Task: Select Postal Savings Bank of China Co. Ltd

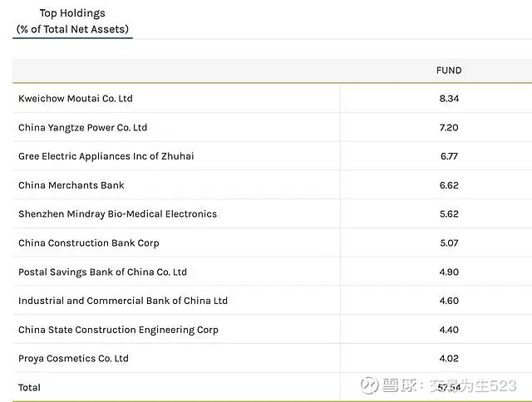Action: point(102,272)
